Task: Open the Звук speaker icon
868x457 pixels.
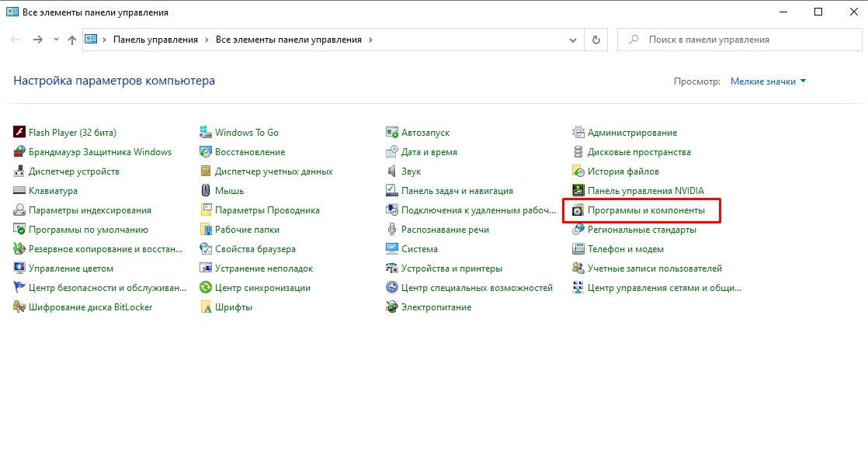Action: click(x=393, y=171)
